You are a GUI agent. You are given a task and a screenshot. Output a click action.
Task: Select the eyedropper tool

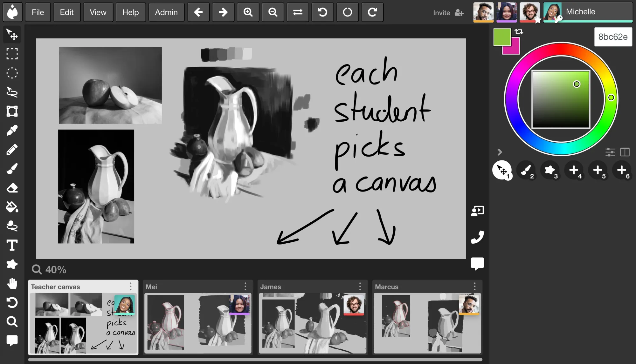(x=12, y=131)
